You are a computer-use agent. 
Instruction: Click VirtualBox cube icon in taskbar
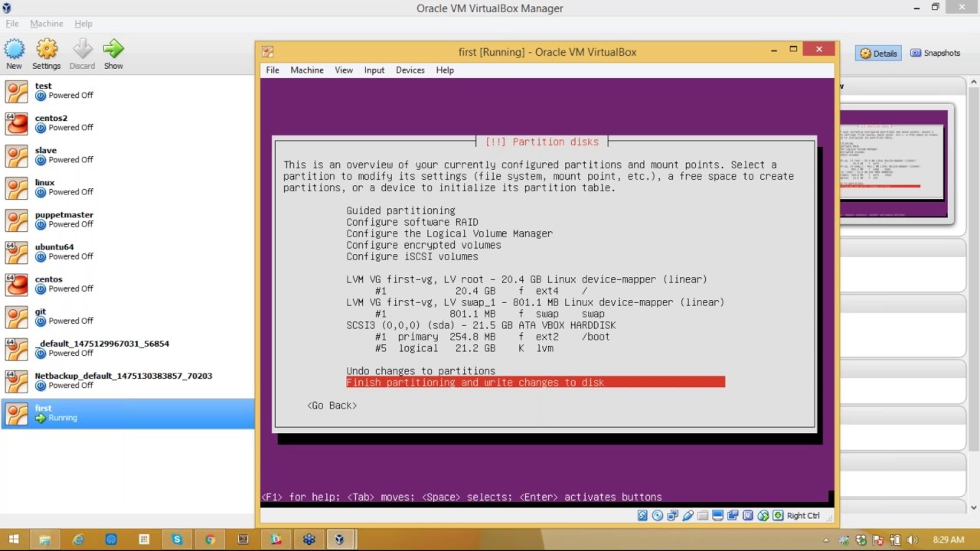[x=339, y=540]
